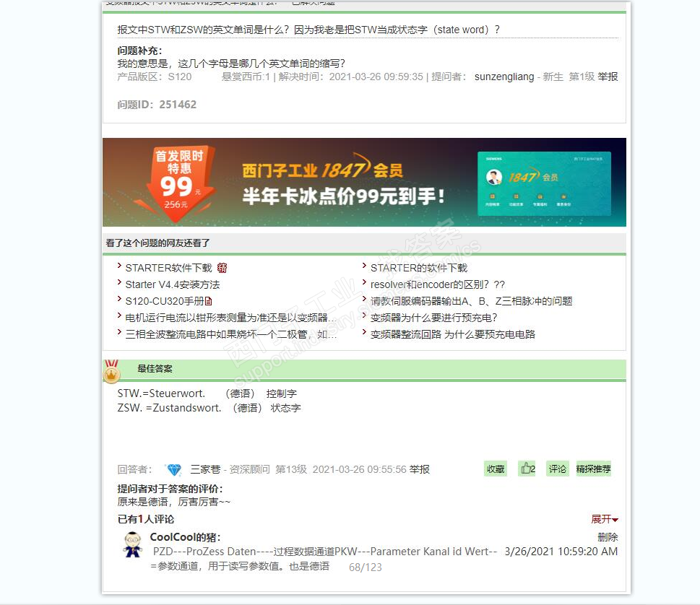This screenshot has width=700, height=605.
Task: Click heading 看了这个问题的网友还看了
Action: tap(157, 243)
